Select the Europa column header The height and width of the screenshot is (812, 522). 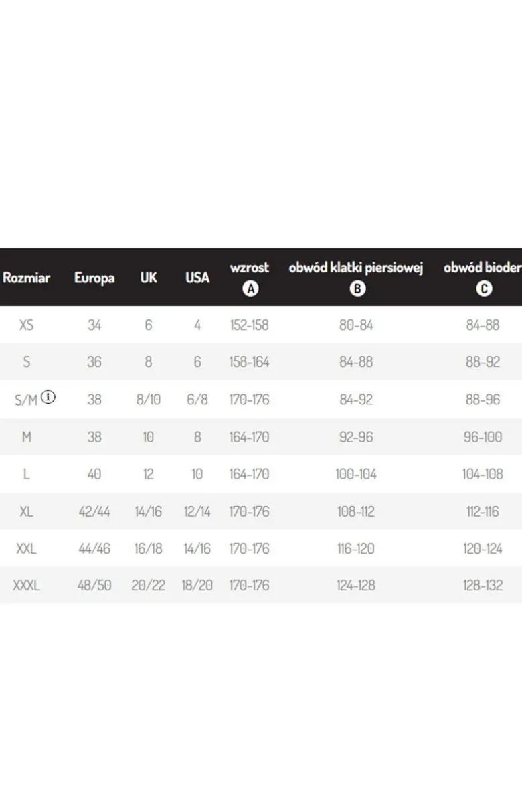click(x=94, y=278)
